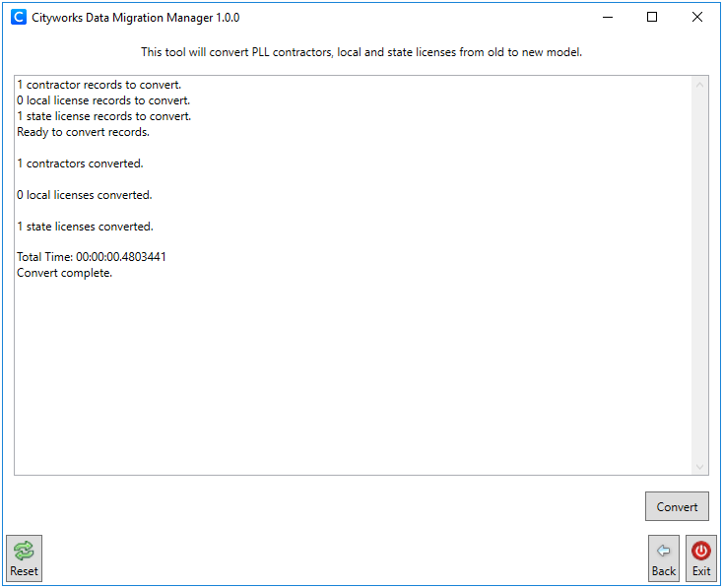Click the vertical scrollbar track in log
This screenshot has width=723, height=588.
pos(700,276)
